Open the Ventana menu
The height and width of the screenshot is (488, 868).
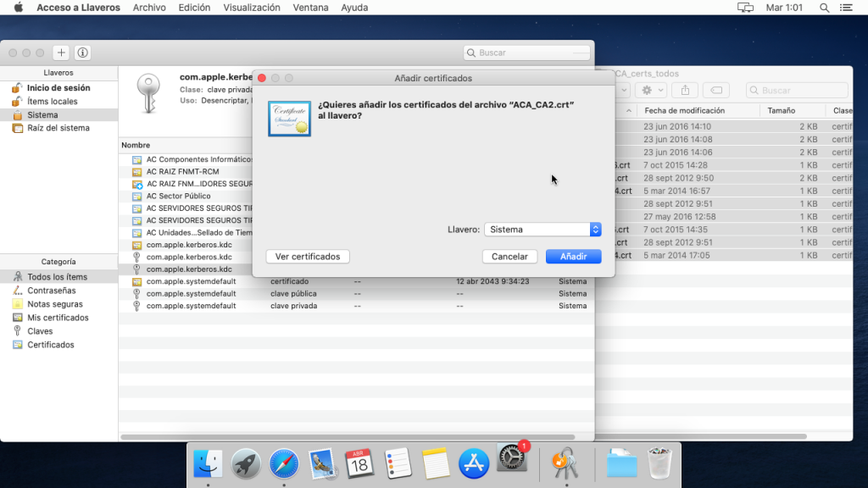310,8
